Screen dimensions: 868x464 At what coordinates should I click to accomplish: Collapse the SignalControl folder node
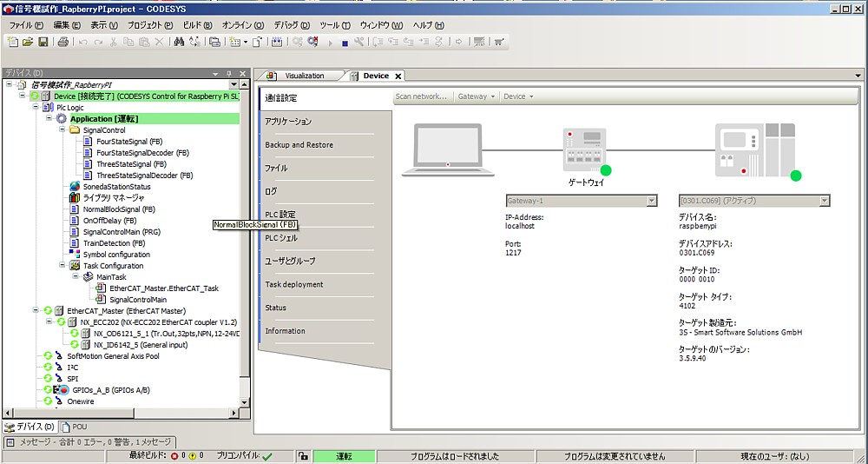coord(62,129)
